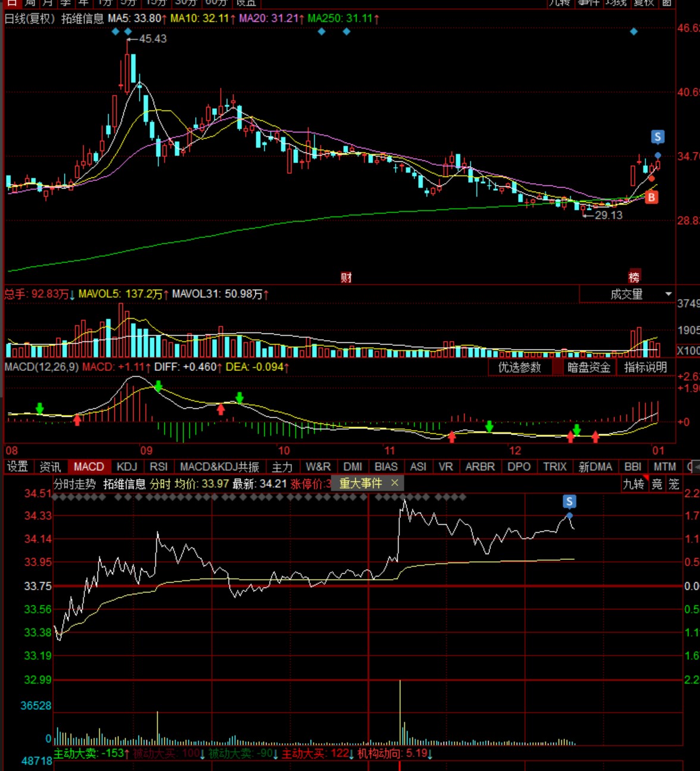Click the red arrow in mid-September on MACD
Screen dimensions: 700x771
pos(221,410)
